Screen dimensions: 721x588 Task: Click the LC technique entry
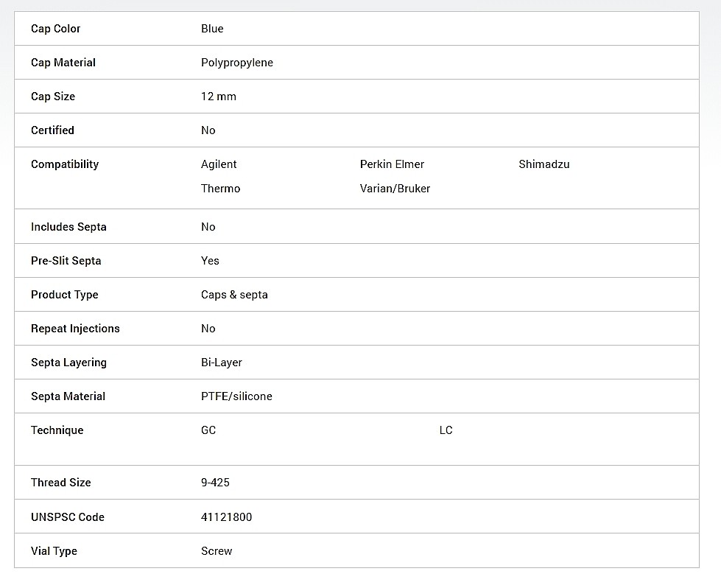[446, 430]
